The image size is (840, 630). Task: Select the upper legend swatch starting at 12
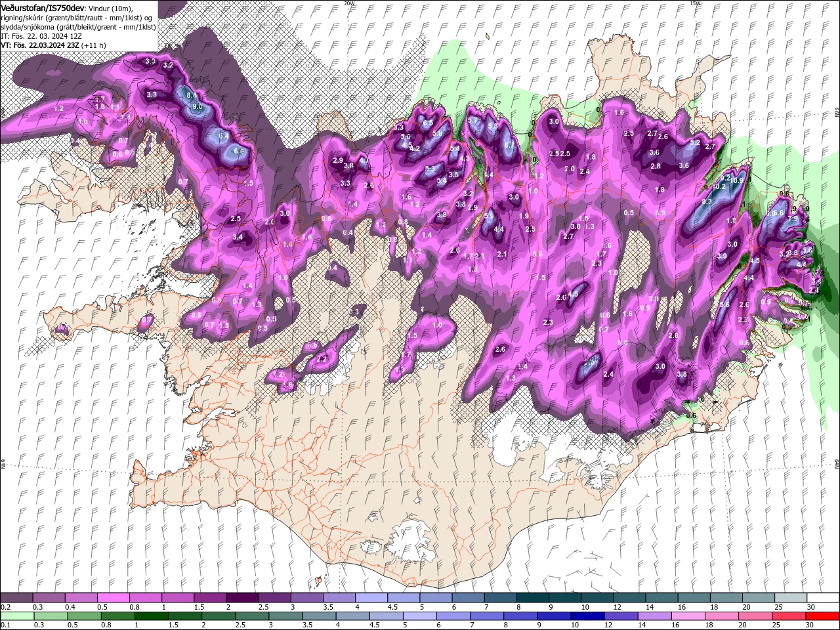point(629,598)
